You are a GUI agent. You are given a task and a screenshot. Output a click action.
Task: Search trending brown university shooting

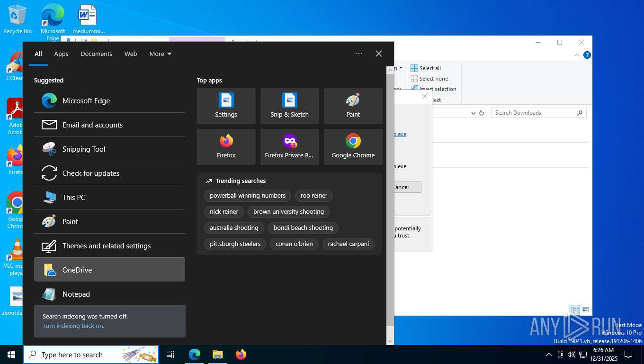click(x=288, y=211)
